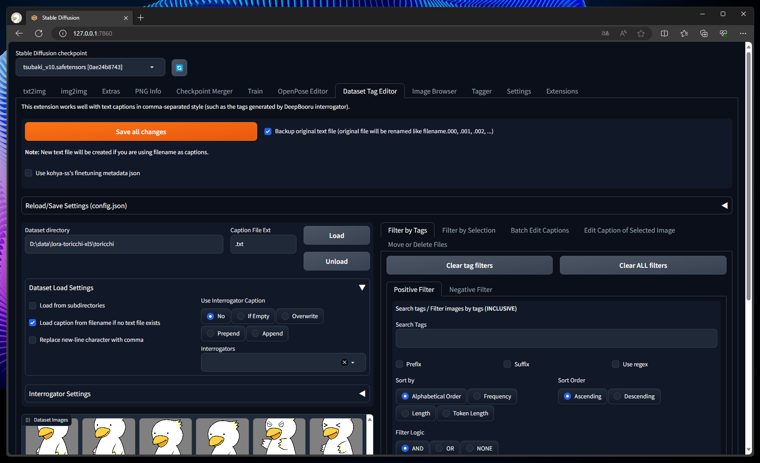Image resolution: width=760 pixels, height=463 pixels.
Task: Open the Settings tab
Action: [519, 91]
